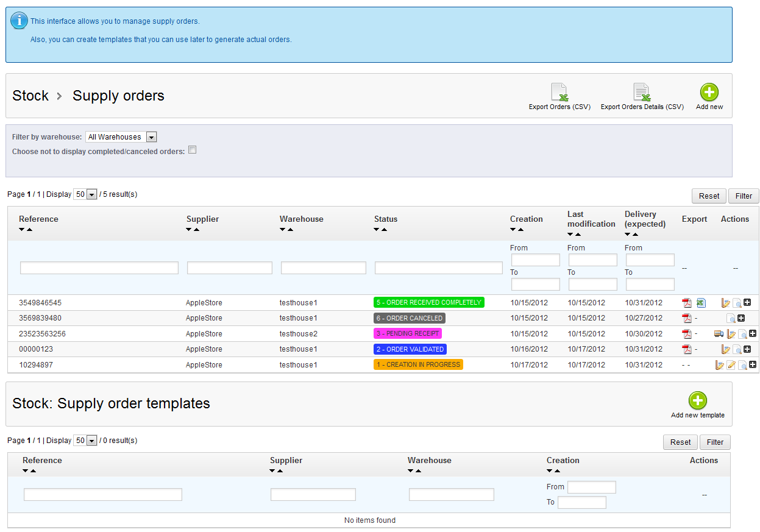Sort supply orders by Status ascending
Viewport: 760px width, 532px height.
click(385, 230)
